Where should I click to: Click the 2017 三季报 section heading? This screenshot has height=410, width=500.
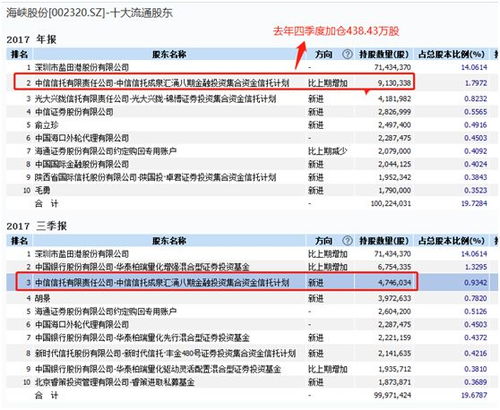pyautogui.click(x=37, y=226)
